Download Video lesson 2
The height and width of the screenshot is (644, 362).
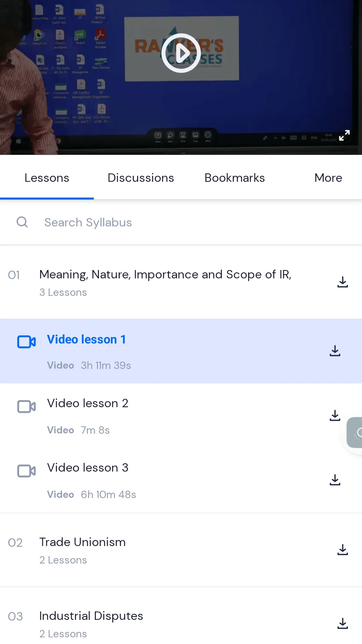(x=335, y=416)
